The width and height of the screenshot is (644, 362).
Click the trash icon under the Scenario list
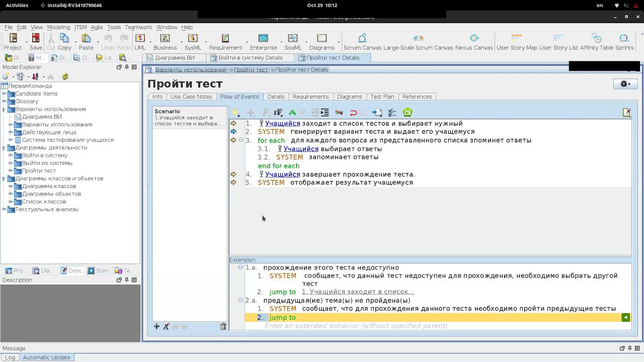(223, 326)
